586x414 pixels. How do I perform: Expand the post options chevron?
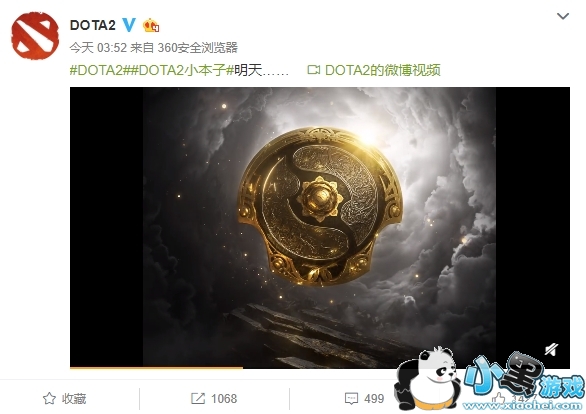point(563,16)
